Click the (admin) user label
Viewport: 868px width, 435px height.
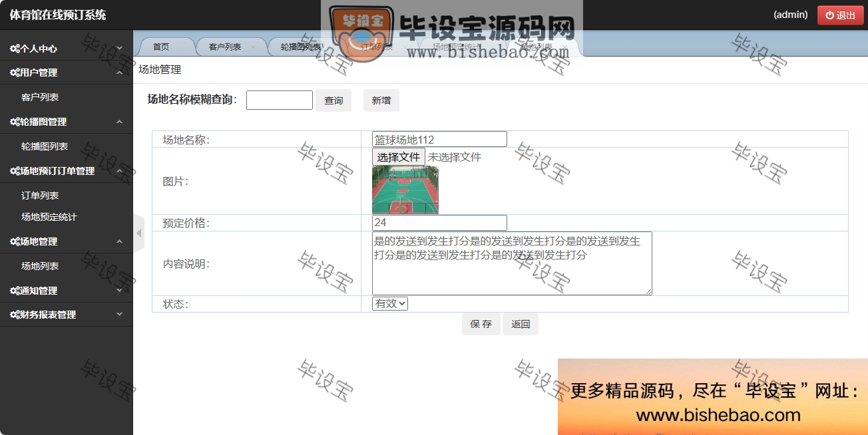click(791, 15)
